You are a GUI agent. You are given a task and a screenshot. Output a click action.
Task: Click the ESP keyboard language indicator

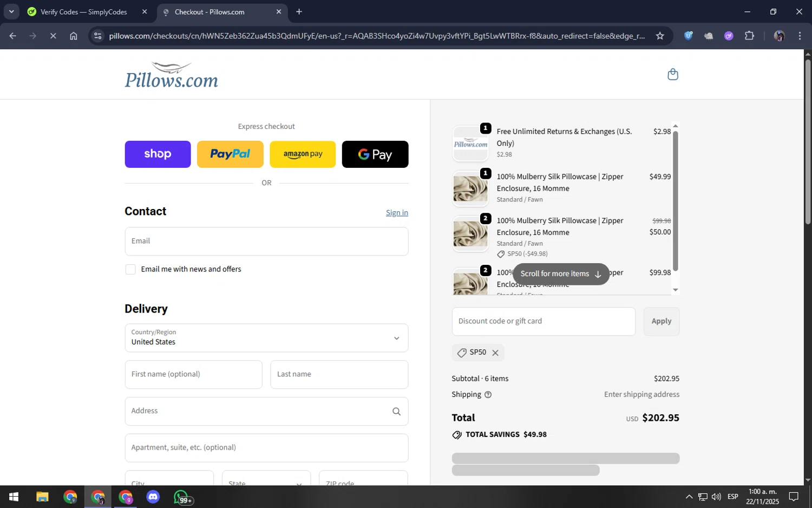coord(732,497)
